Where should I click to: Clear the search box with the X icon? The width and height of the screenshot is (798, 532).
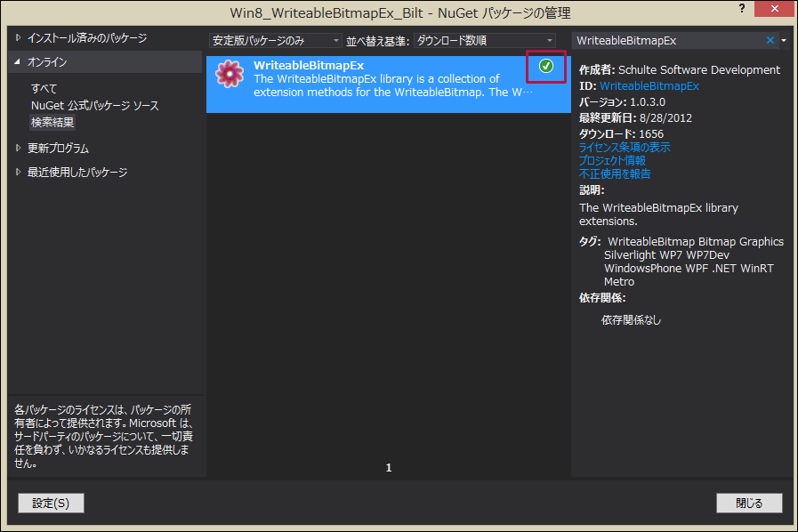pos(770,40)
